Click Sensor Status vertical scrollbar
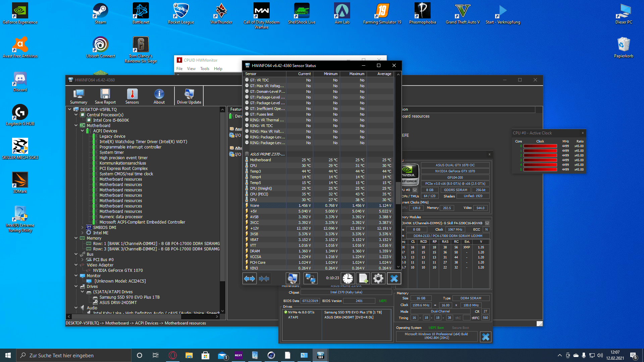This screenshot has width=644, height=362. [x=398, y=193]
